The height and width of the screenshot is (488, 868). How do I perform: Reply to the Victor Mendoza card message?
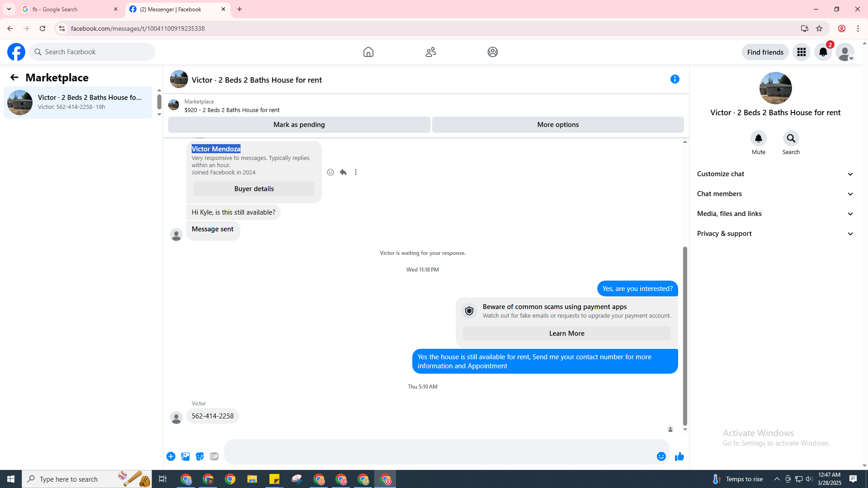343,172
